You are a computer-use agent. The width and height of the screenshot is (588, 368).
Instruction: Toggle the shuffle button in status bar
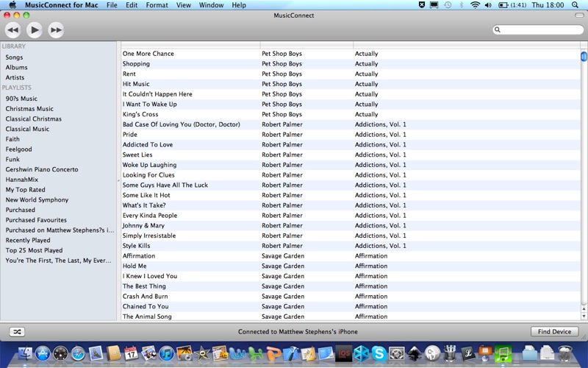pyautogui.click(x=17, y=332)
